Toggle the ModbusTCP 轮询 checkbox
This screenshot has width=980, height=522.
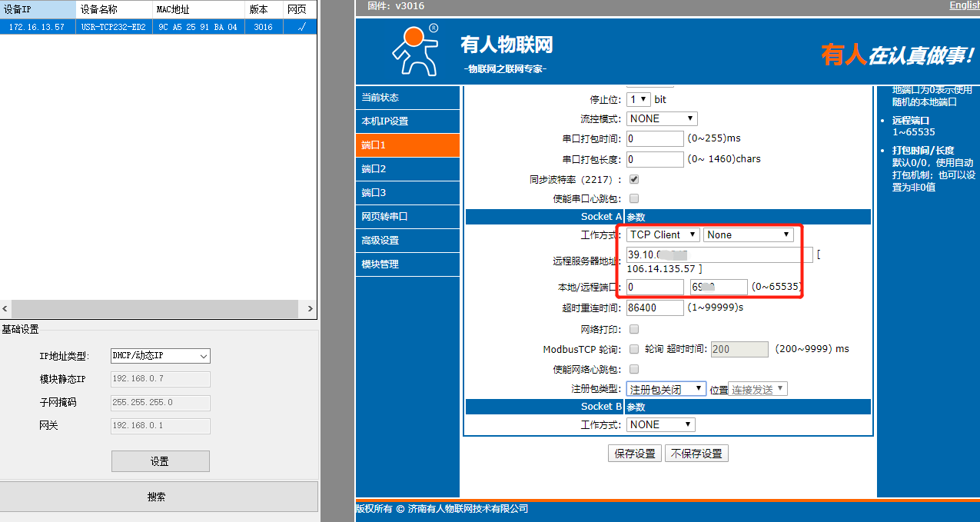coord(634,349)
